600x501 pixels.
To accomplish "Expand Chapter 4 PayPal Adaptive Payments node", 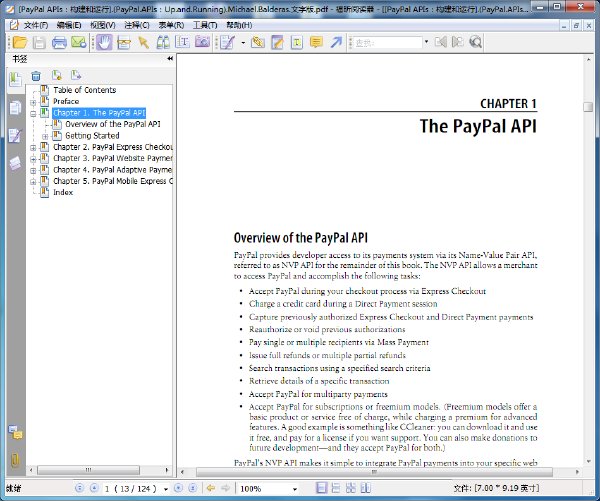I will pos(33,171).
